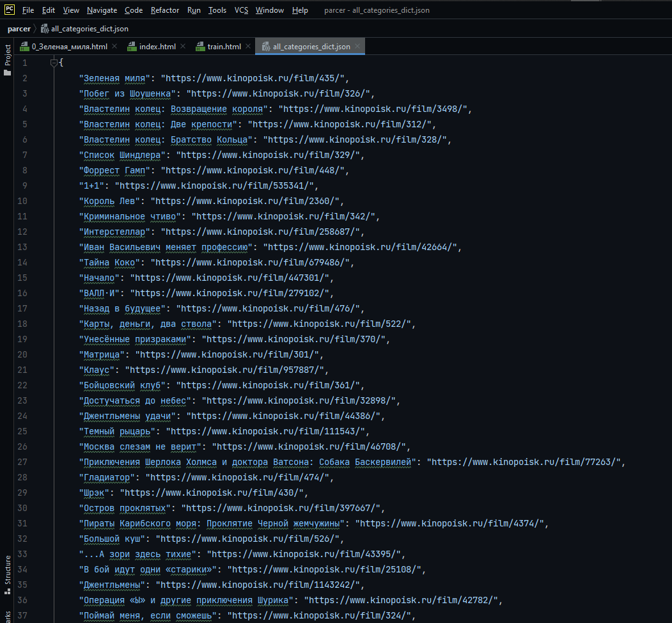The width and height of the screenshot is (672, 623).
Task: Click the key "Назад в будущее"
Action: (122, 309)
